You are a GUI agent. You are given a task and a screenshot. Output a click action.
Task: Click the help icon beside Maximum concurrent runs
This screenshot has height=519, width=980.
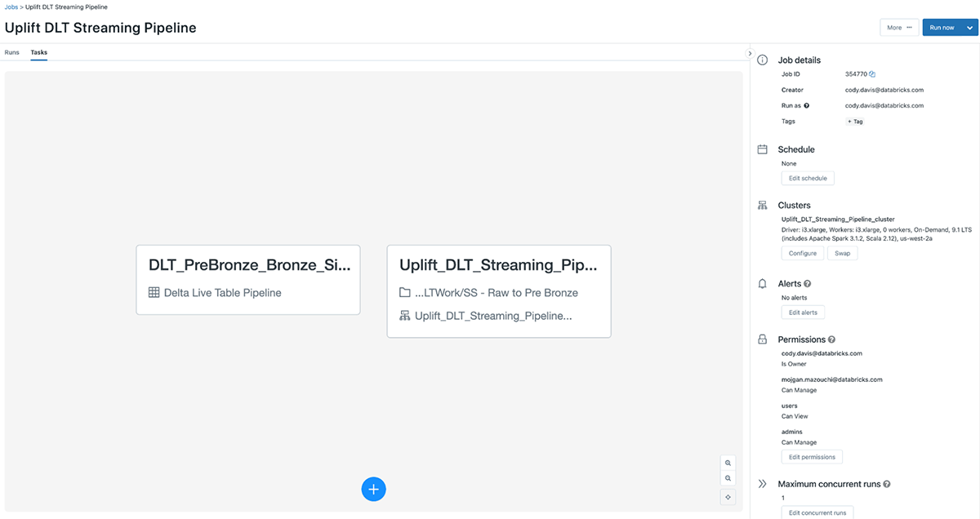point(886,484)
